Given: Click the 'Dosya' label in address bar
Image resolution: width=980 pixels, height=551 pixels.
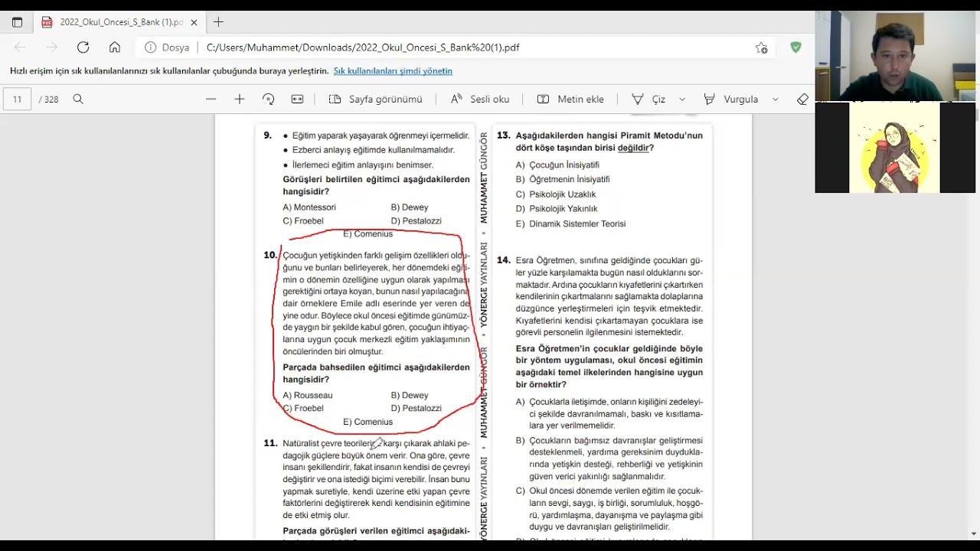Looking at the screenshot, I should [x=175, y=47].
